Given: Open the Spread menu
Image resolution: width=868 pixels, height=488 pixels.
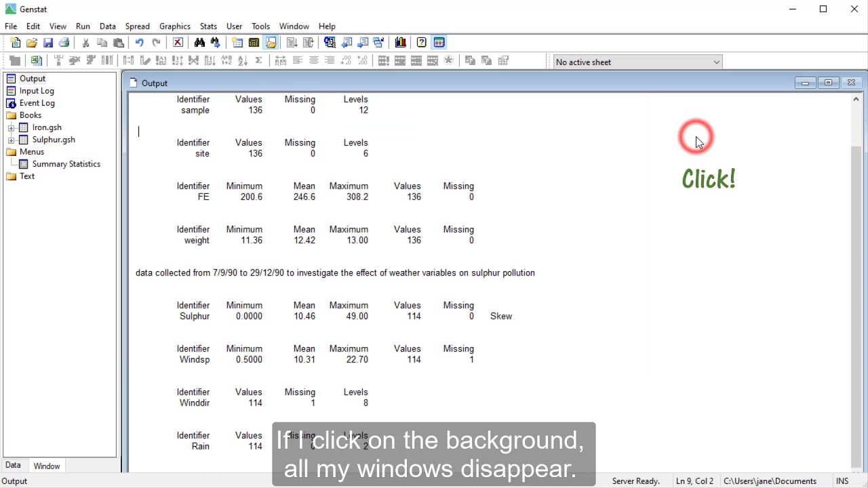Looking at the screenshot, I should pos(137,26).
